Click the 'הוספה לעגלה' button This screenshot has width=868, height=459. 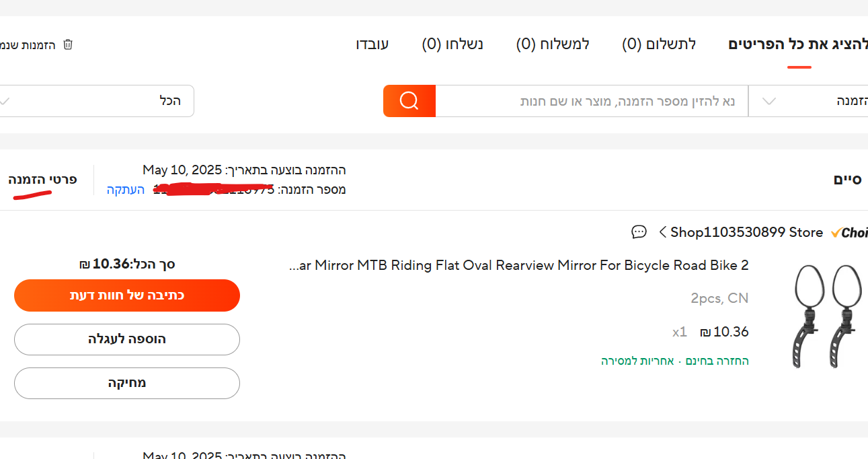tap(127, 339)
